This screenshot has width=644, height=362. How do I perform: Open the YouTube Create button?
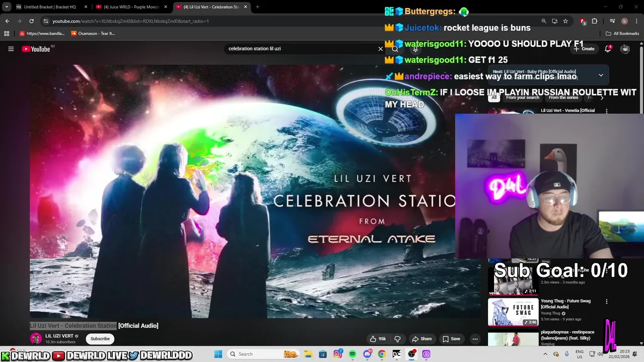click(584, 49)
